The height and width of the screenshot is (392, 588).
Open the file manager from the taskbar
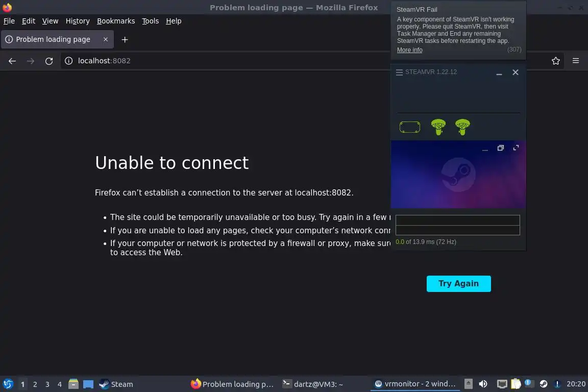point(73,384)
